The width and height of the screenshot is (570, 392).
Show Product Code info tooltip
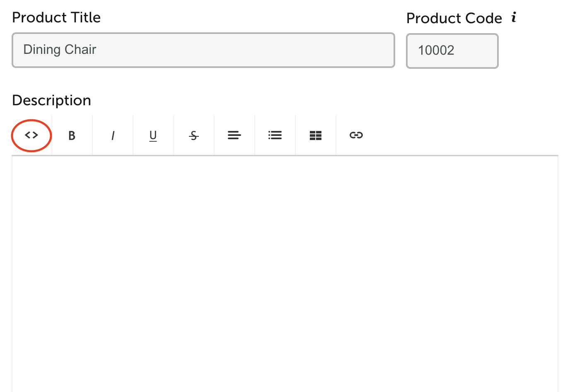pos(514,17)
